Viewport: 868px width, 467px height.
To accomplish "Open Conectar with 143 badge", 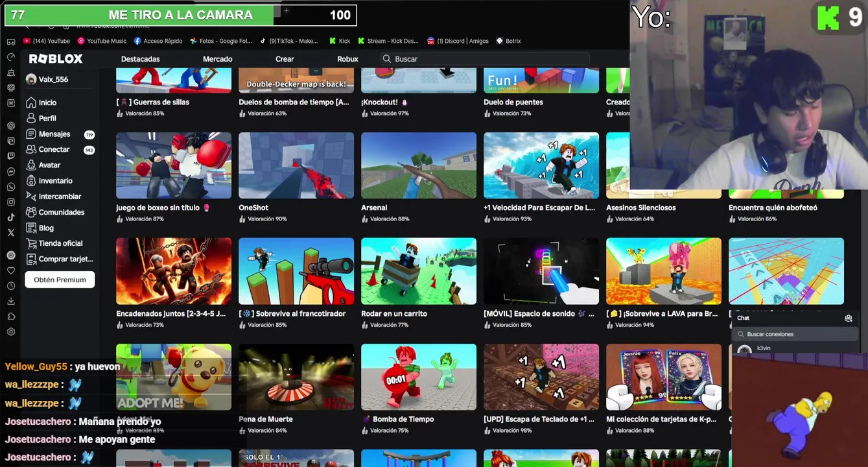I will pos(60,150).
